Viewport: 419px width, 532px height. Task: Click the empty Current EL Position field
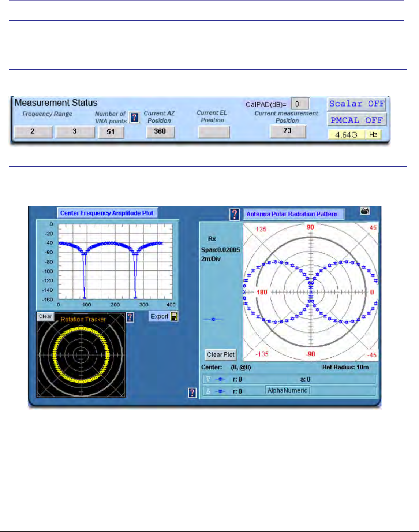click(214, 131)
